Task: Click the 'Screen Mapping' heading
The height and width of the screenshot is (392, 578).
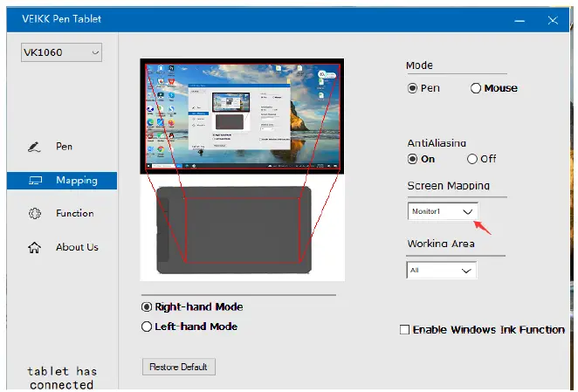Action: click(x=449, y=185)
